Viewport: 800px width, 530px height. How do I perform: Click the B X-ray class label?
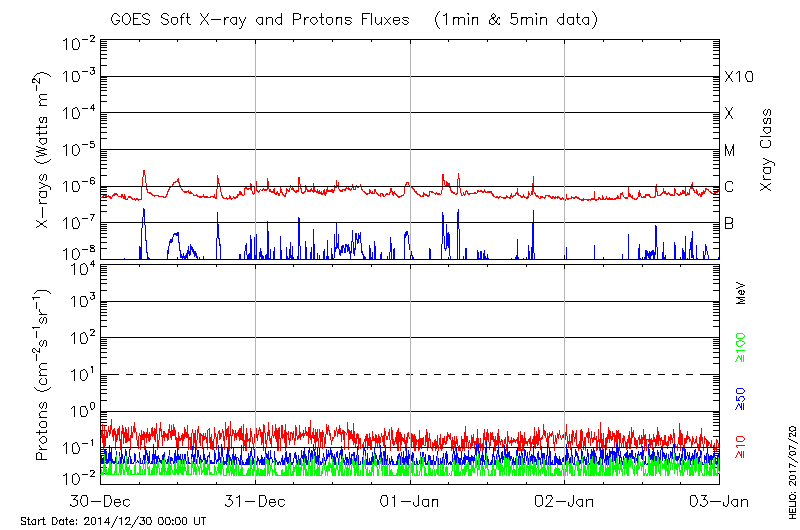tap(729, 223)
